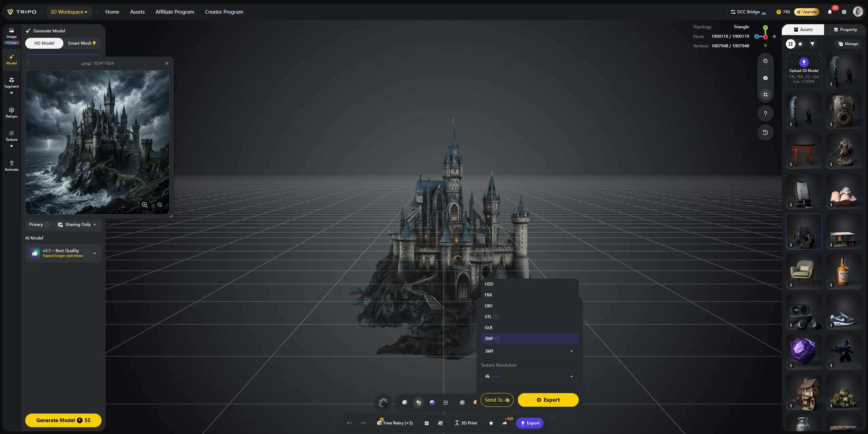This screenshot has height=434, width=868.
Task: Switch to grid view of assets
Action: click(791, 44)
